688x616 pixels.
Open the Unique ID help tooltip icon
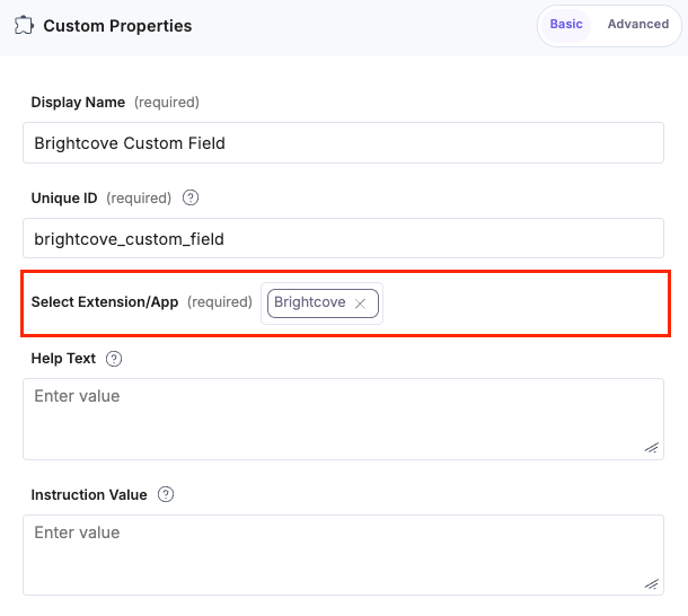(x=190, y=198)
